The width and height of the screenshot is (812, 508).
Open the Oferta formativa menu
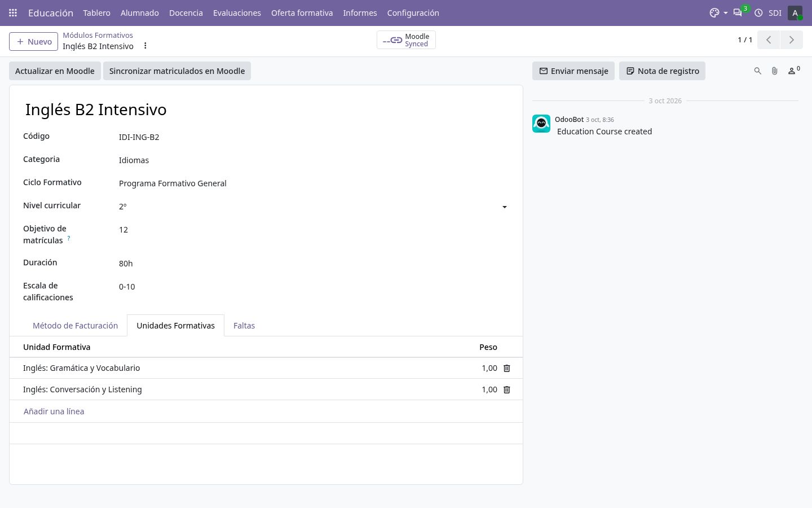tap(302, 12)
